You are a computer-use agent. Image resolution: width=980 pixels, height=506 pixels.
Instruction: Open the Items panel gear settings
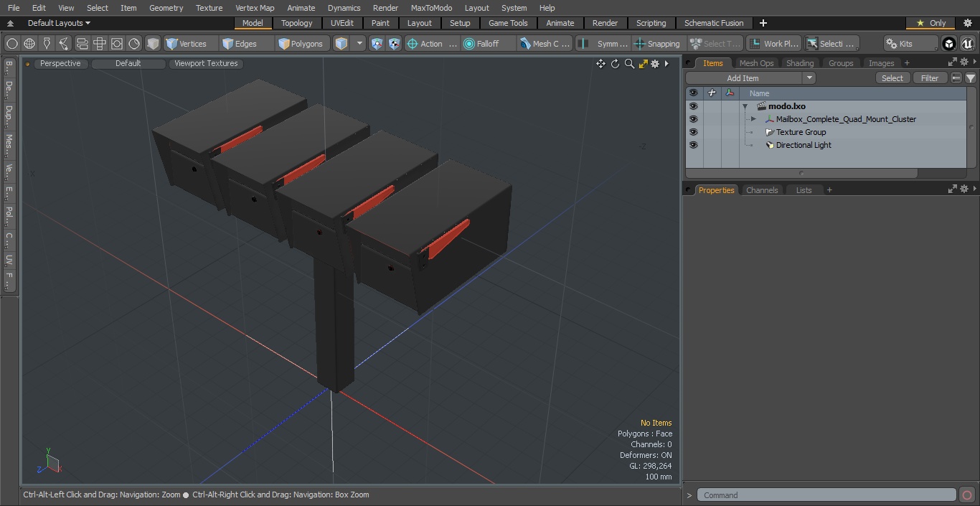(964, 62)
